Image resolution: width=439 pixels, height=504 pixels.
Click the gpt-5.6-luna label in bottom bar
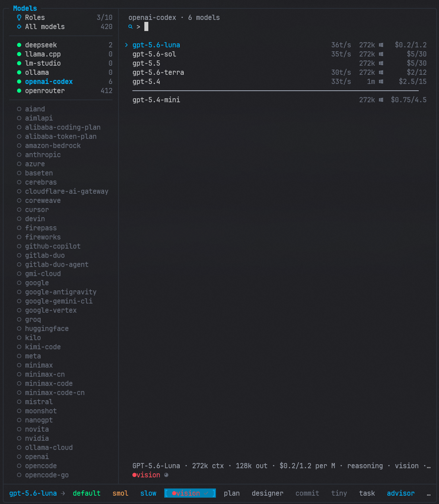[33, 493]
